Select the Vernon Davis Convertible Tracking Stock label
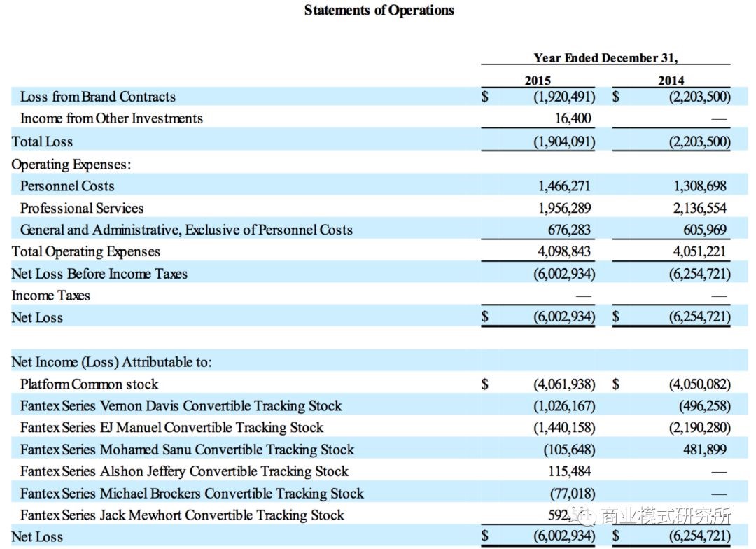Viewport: 756px width, 549px height. click(x=181, y=406)
